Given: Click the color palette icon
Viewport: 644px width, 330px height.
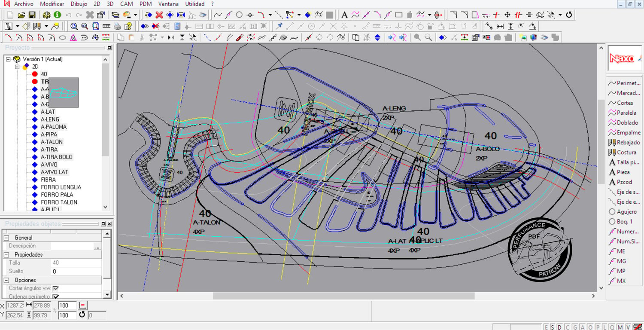Looking at the screenshot, I should [x=127, y=15].
